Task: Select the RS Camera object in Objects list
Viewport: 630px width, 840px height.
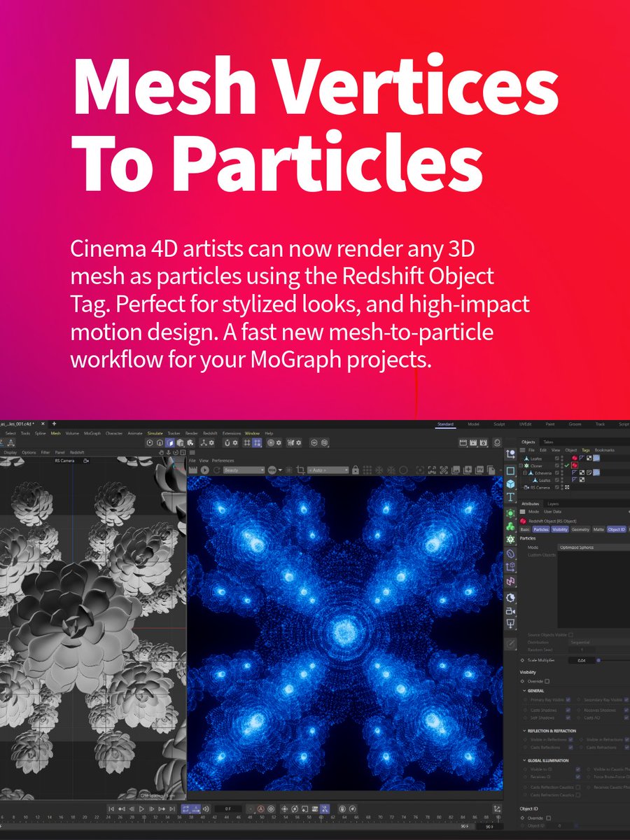Action: tap(540, 488)
